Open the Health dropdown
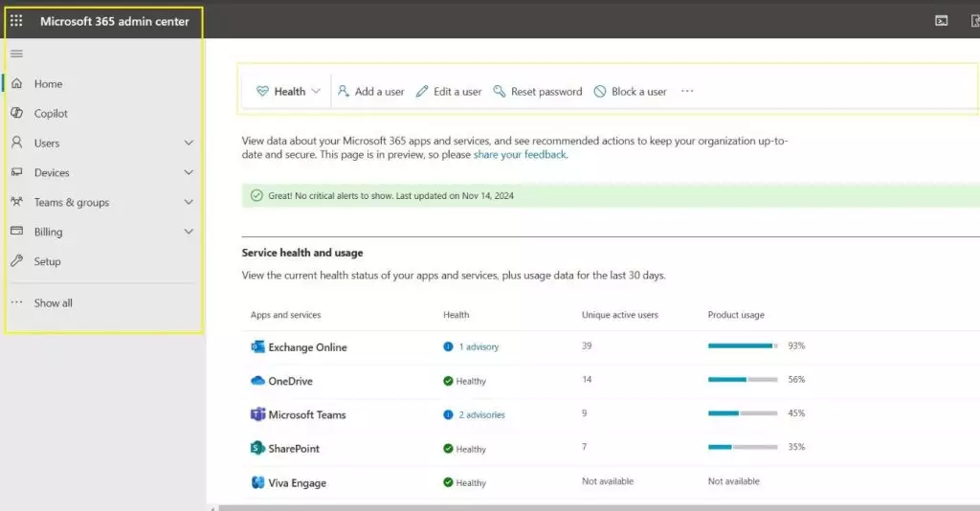Screen dimensions: 980x511 click(288, 92)
